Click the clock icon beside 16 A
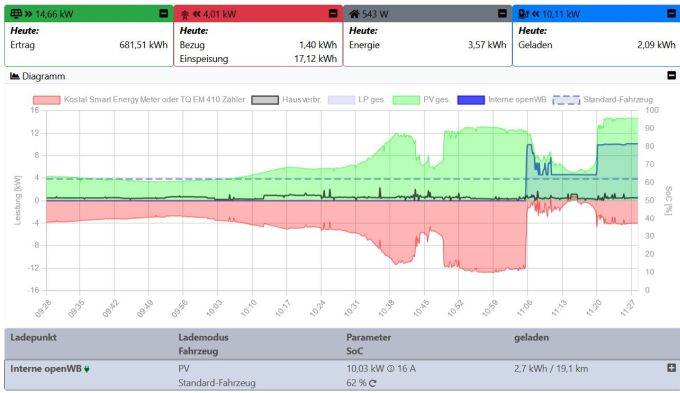This screenshot has width=680, height=393. [x=391, y=369]
